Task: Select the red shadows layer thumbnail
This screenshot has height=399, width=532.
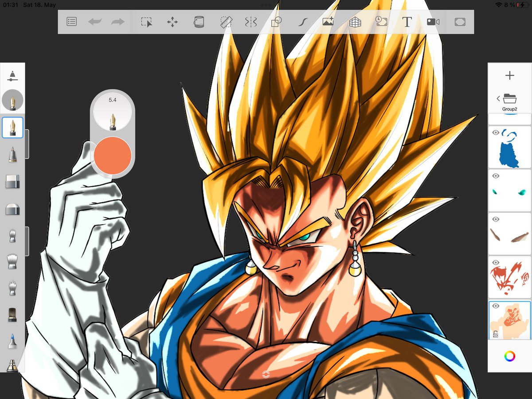Action: pyautogui.click(x=510, y=277)
